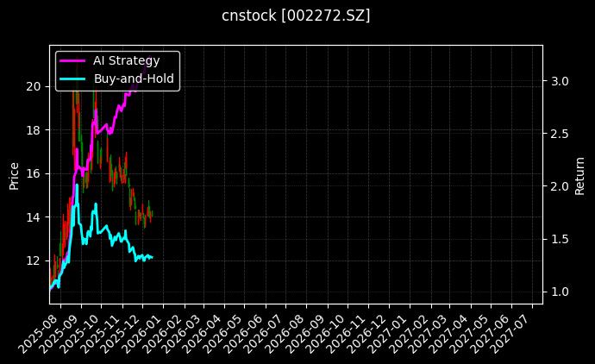Click the magenta line swatch in legend
This screenshot has height=364, width=595.
click(73, 60)
